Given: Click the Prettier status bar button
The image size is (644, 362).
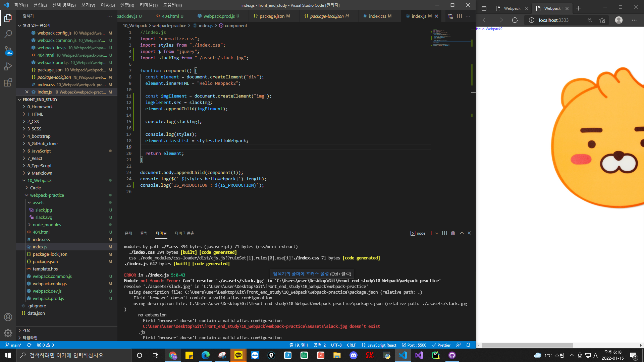Looking at the screenshot, I should click(441, 345).
